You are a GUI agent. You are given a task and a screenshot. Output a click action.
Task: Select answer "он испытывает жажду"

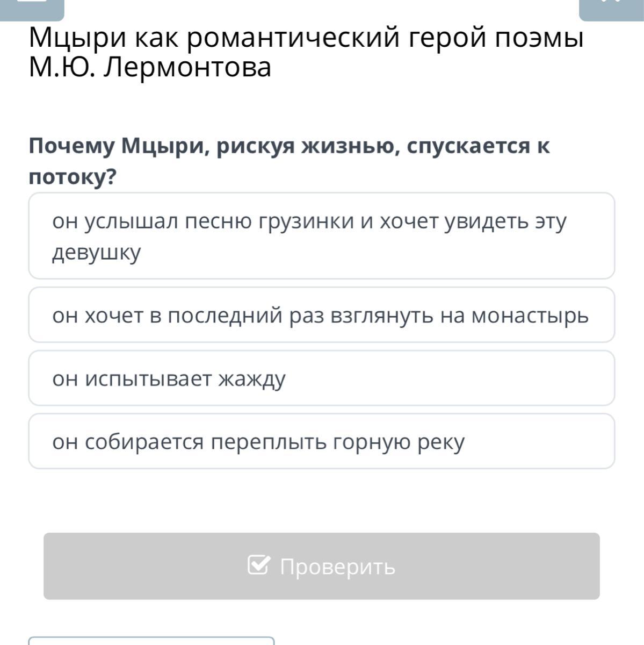[321, 378]
